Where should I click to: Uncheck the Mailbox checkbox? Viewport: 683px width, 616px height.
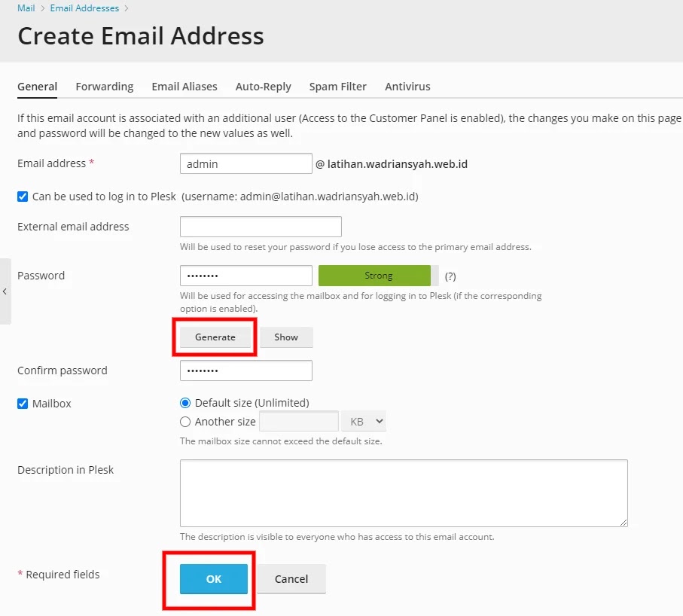23,404
